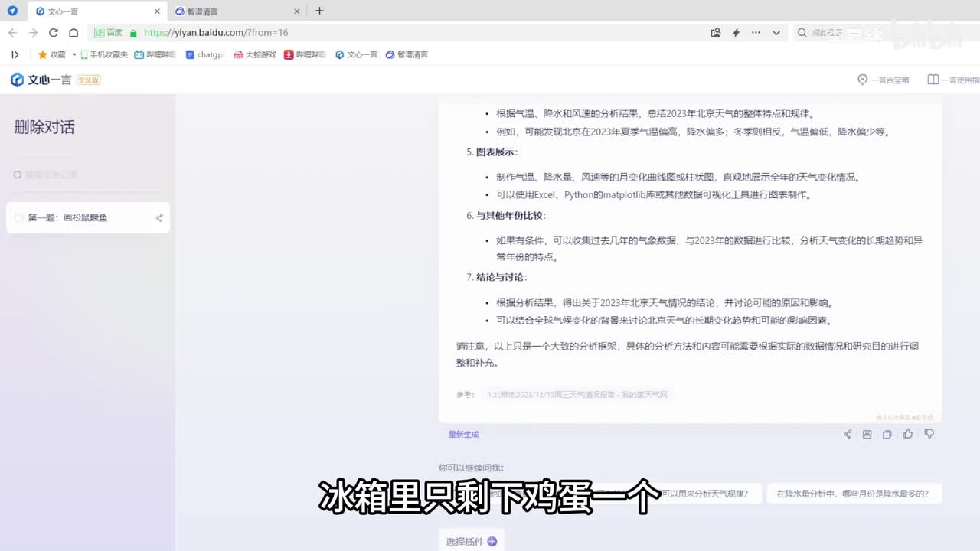980x551 pixels.
Task: Open 一言百宝箱 from the header
Action: [x=884, y=80]
